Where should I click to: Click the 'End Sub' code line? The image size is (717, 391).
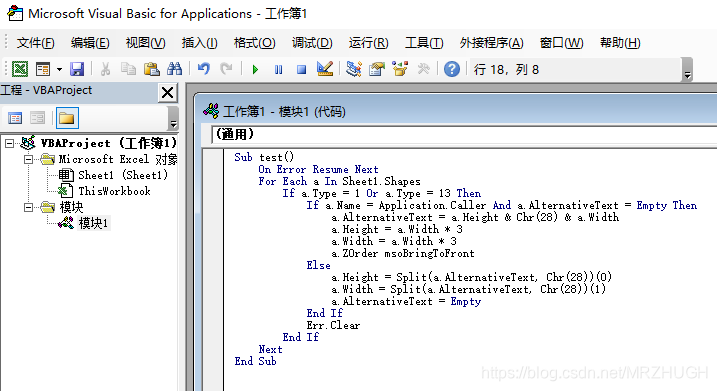click(x=255, y=361)
